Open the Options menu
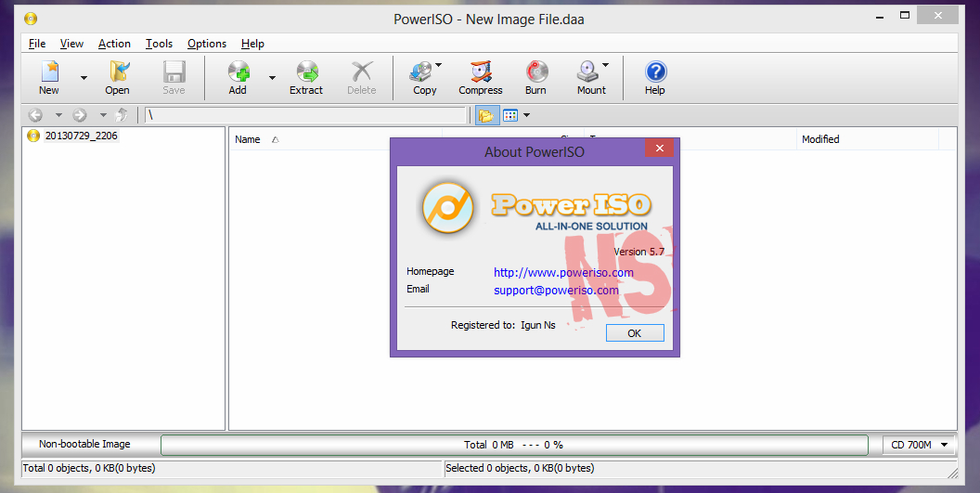The height and width of the screenshot is (493, 980). tap(207, 43)
